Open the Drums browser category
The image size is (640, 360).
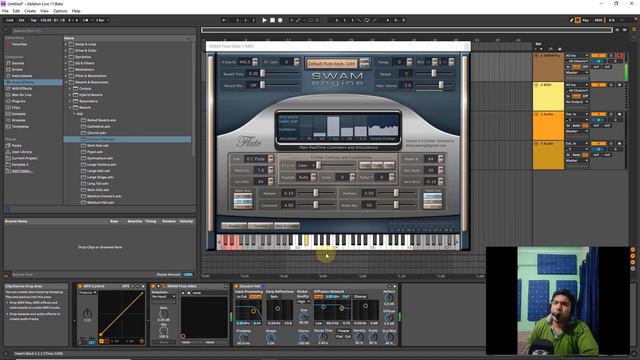tap(17, 69)
